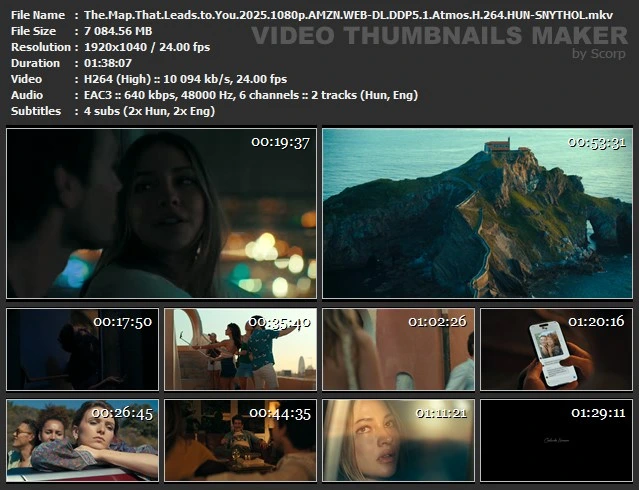Click the 01:38:07 duration value

coord(108,63)
